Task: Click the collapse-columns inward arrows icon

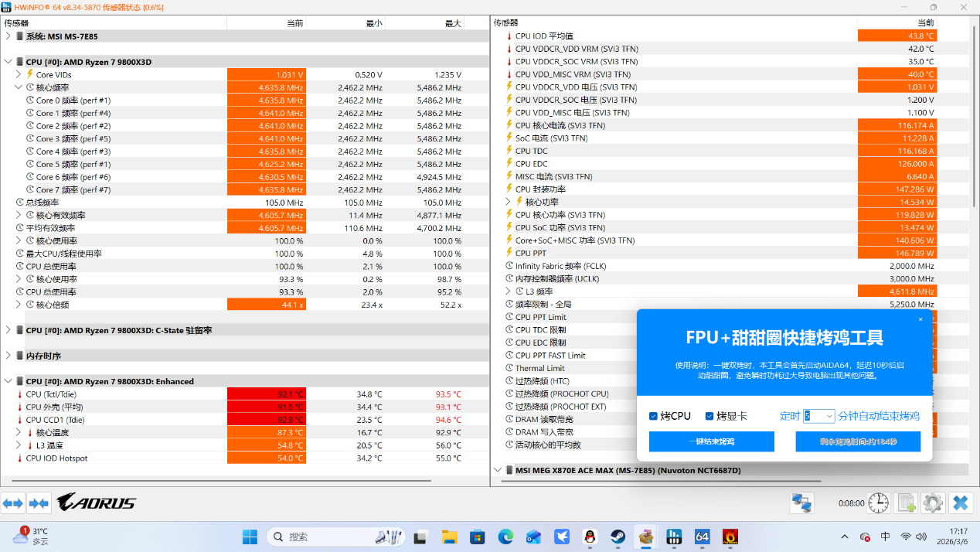Action: pyautogui.click(x=39, y=503)
